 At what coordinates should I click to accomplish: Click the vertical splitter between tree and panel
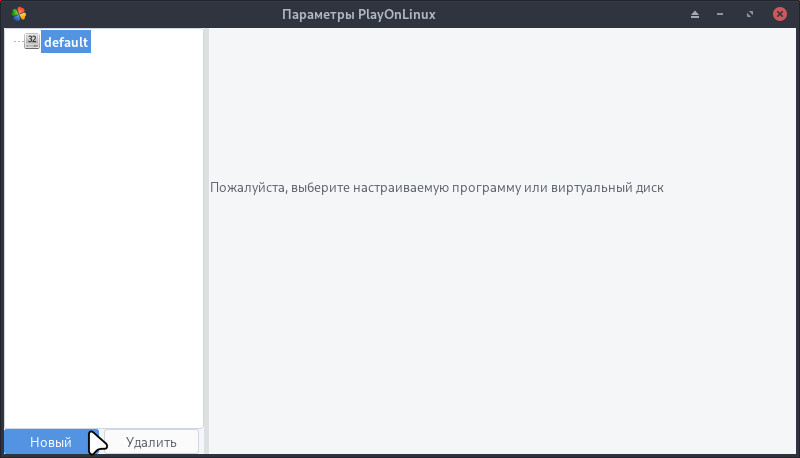pos(206,241)
